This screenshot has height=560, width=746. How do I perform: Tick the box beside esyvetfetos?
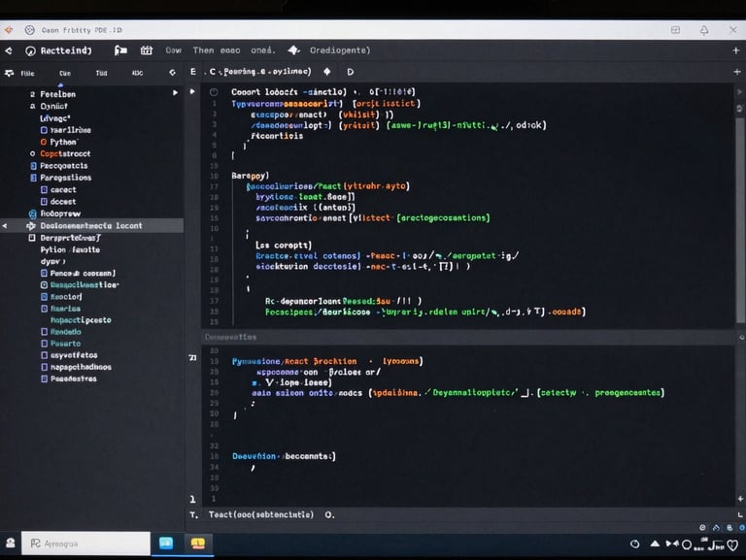tap(44, 355)
